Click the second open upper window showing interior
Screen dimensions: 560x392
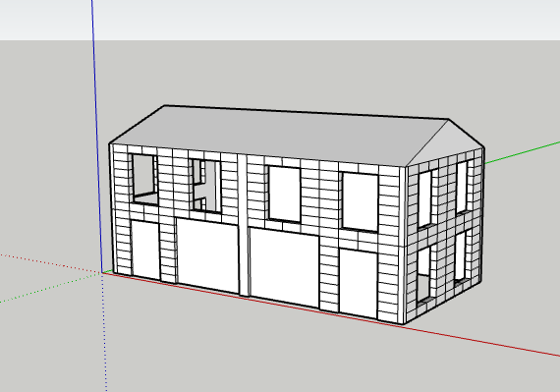coord(206,186)
